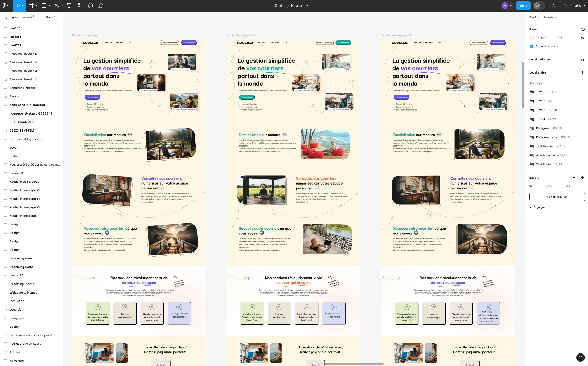Image resolution: width=588 pixels, height=366 pixels.
Task: Switch to the Layers tab
Action: tap(14, 17)
